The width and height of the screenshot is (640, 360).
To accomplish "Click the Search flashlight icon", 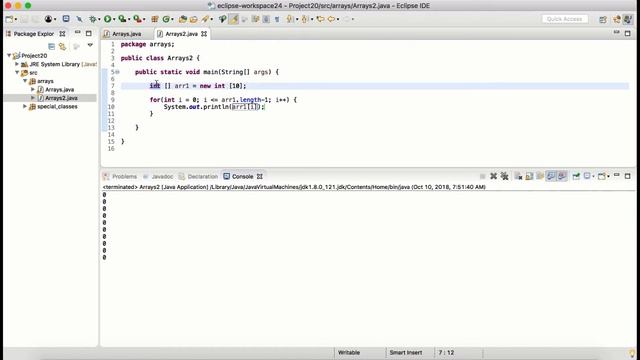I will 205,19.
